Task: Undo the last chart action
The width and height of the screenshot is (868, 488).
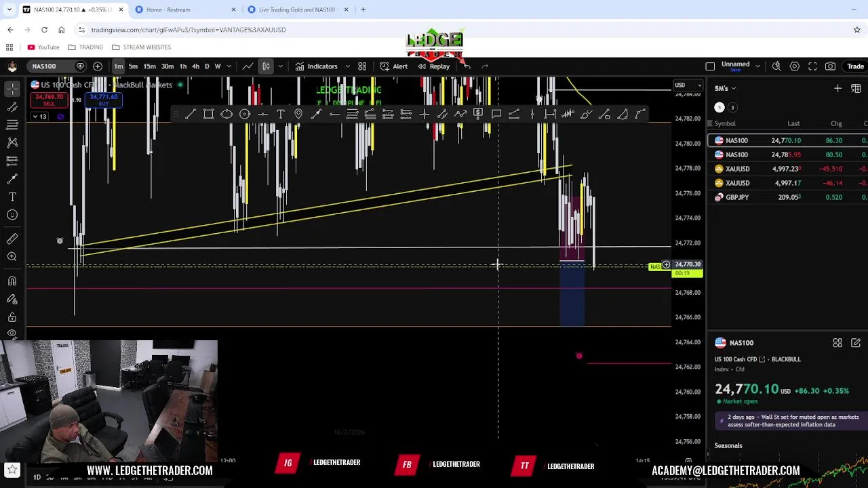Action: 467,66
